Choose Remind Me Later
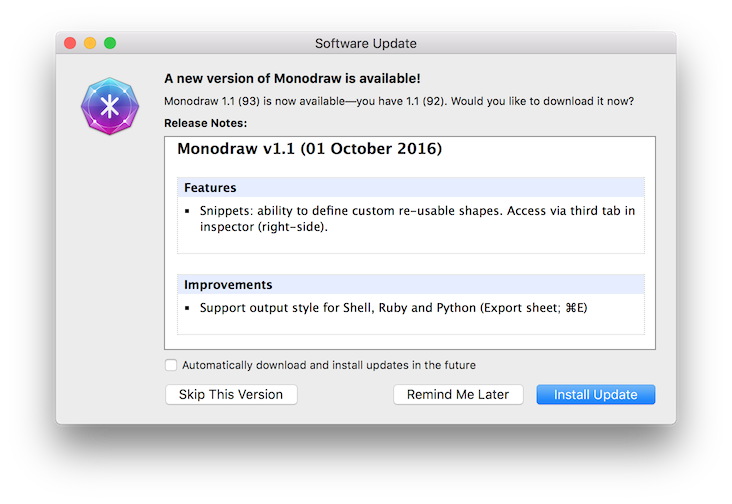This screenshot has width=732, height=504. pyautogui.click(x=458, y=394)
